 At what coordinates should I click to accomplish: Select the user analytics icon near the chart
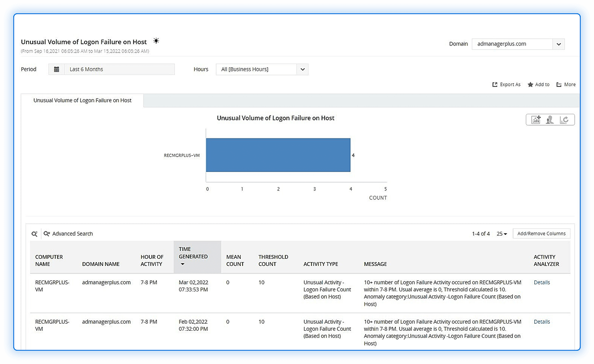click(x=550, y=119)
